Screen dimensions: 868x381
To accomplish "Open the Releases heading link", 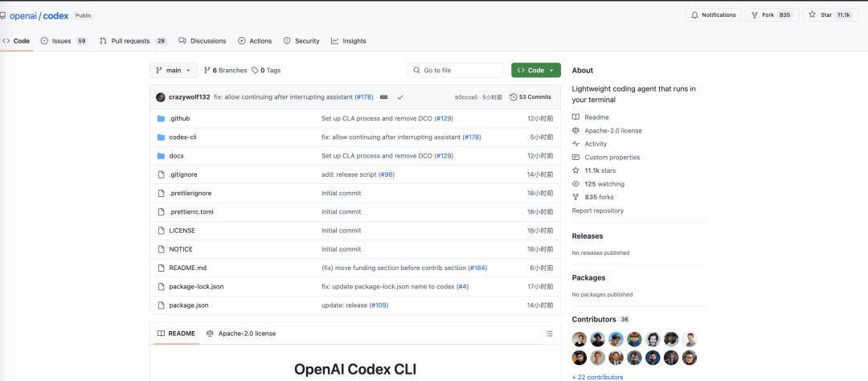I will [588, 236].
